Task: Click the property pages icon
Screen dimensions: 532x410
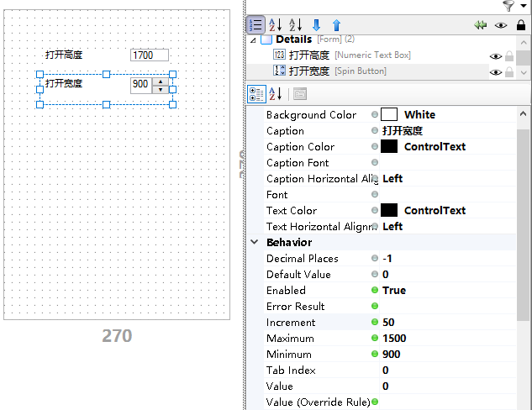Action: coord(300,94)
